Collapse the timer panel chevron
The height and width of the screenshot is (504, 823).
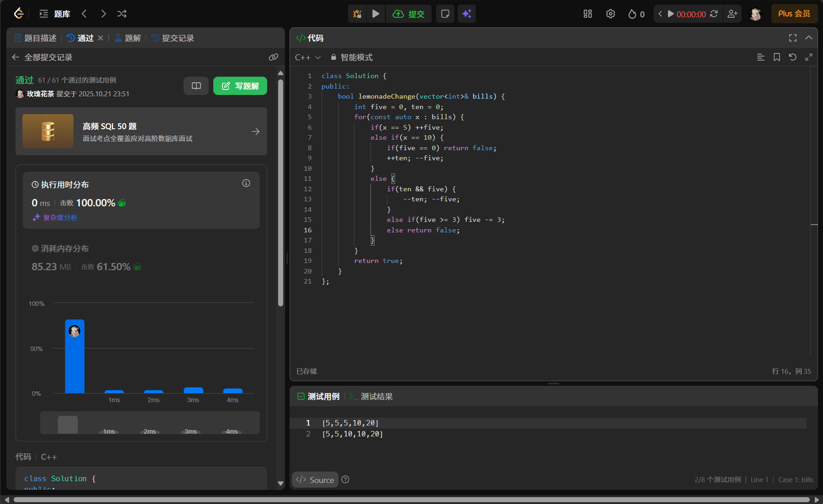click(660, 14)
